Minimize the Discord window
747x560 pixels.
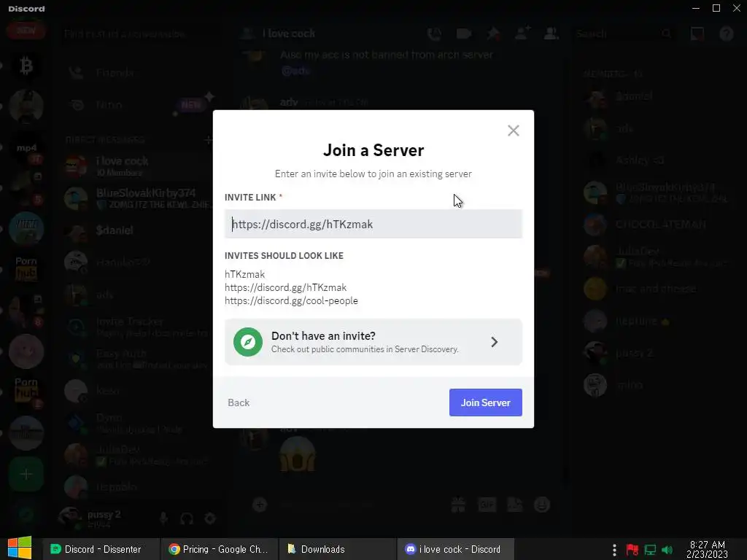click(695, 8)
